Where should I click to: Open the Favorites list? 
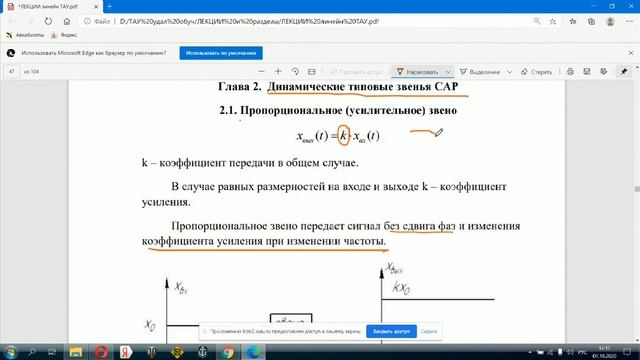(x=573, y=21)
